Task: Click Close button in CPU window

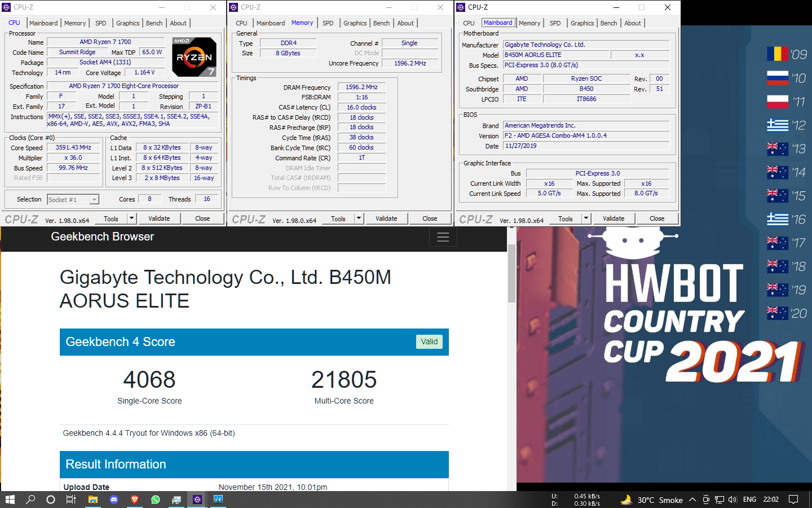Action: [x=202, y=218]
